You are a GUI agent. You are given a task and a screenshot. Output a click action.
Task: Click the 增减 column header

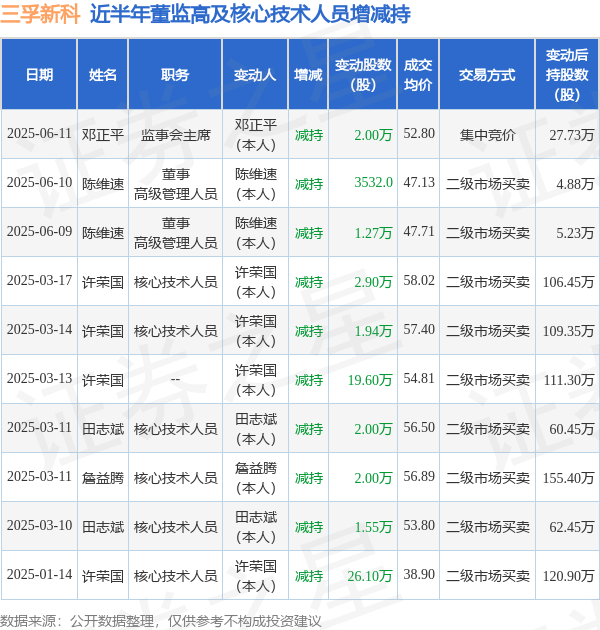pyautogui.click(x=308, y=75)
